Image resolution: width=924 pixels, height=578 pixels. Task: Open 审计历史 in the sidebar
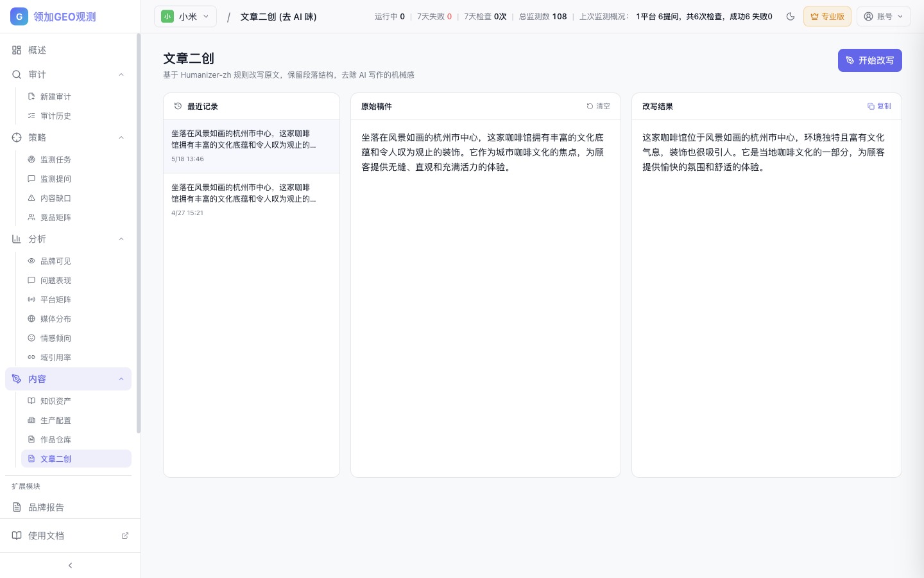(76, 116)
